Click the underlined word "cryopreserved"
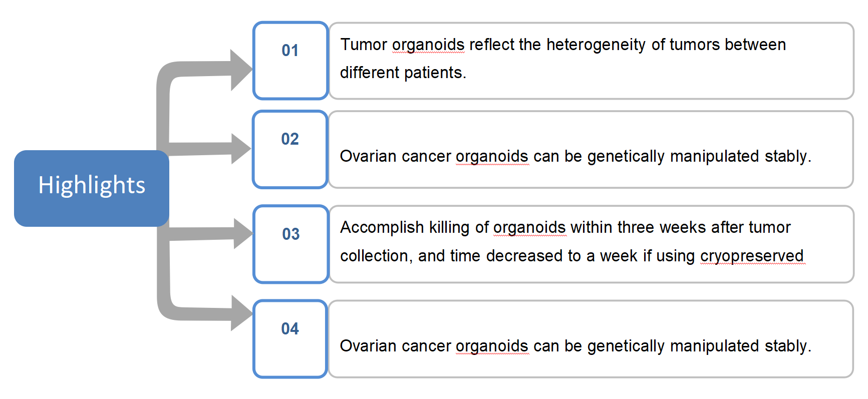This screenshot has height=399, width=868. [x=751, y=256]
